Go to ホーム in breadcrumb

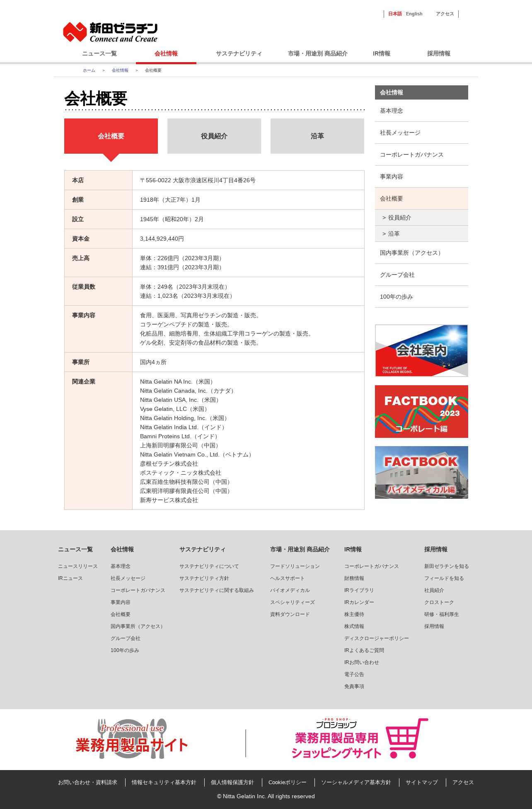[89, 70]
